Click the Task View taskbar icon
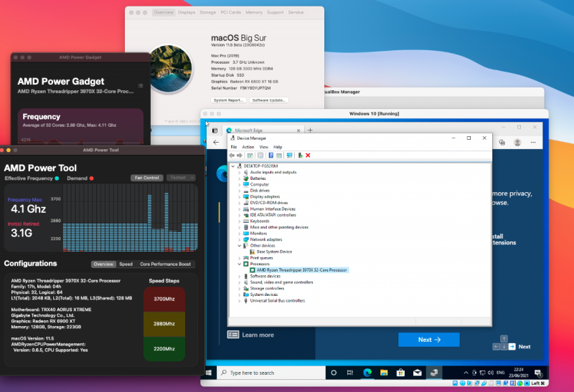Viewport: 574px width, 392px height. click(x=351, y=373)
